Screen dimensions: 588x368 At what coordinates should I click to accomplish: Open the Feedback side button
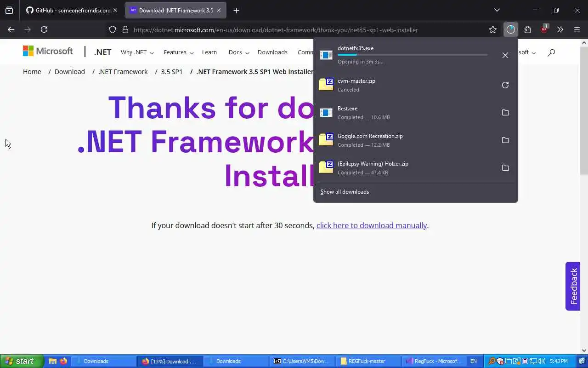573,286
